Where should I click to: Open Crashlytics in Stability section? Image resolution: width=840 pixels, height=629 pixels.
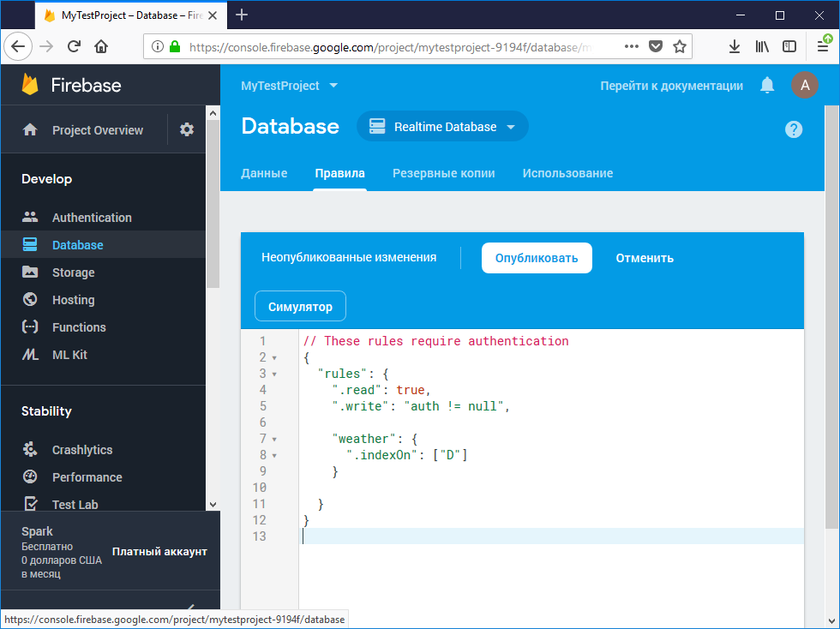point(82,450)
